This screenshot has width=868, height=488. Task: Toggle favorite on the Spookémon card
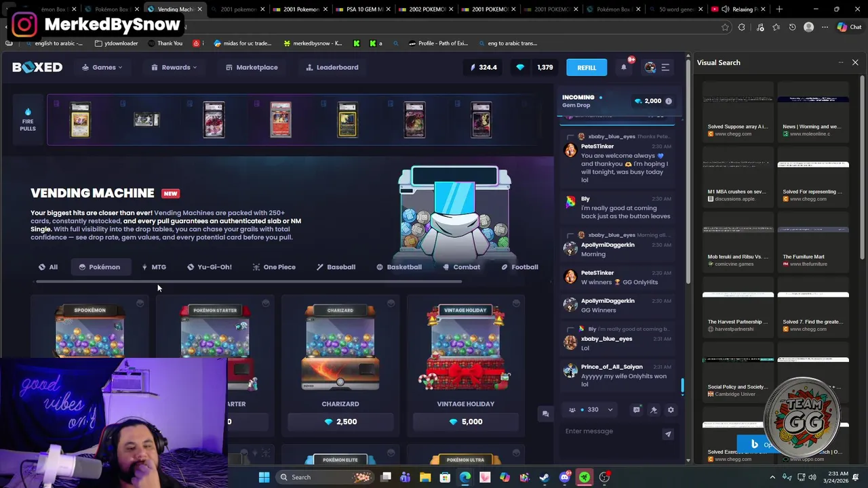pyautogui.click(x=140, y=303)
